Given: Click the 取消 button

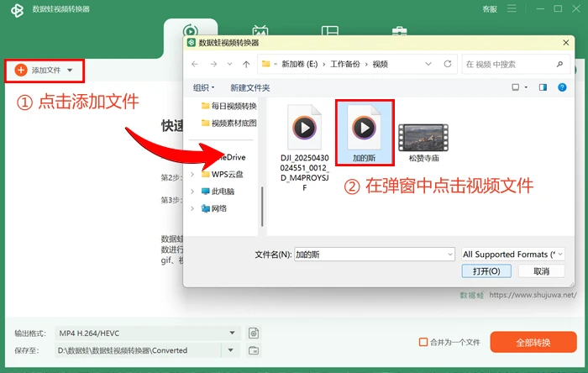Looking at the screenshot, I should click(x=541, y=271).
